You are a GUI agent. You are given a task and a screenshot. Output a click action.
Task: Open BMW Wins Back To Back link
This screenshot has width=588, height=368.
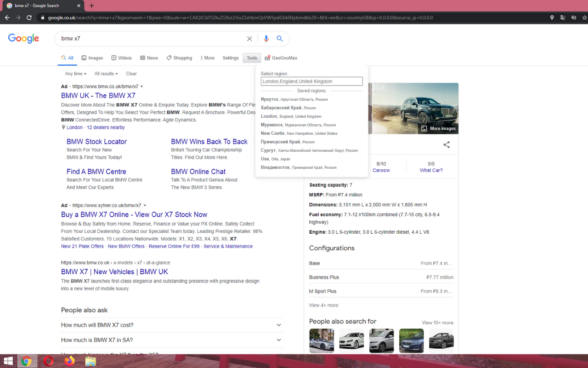pos(209,142)
